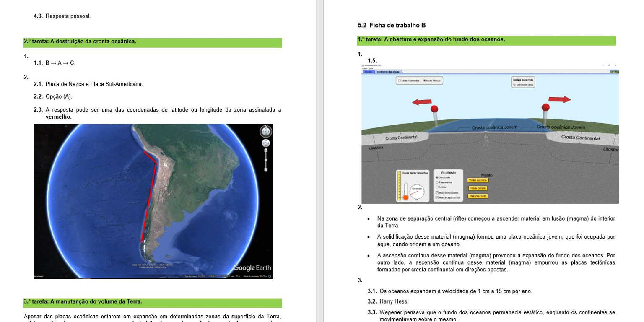Click the Google Earth satellite image
The height and width of the screenshot is (322, 644).
153,201
